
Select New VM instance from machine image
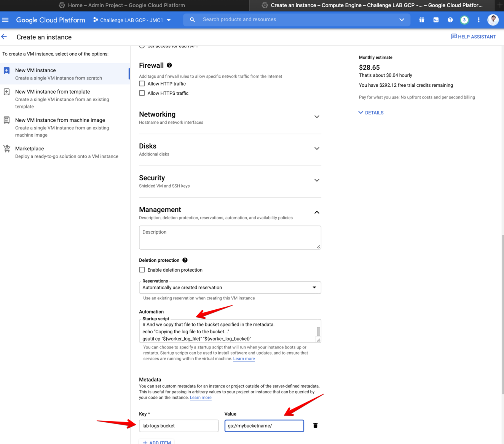65,127
